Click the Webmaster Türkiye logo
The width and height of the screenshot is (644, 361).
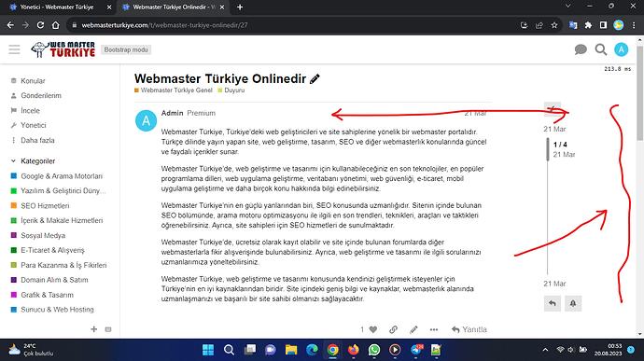click(x=63, y=49)
